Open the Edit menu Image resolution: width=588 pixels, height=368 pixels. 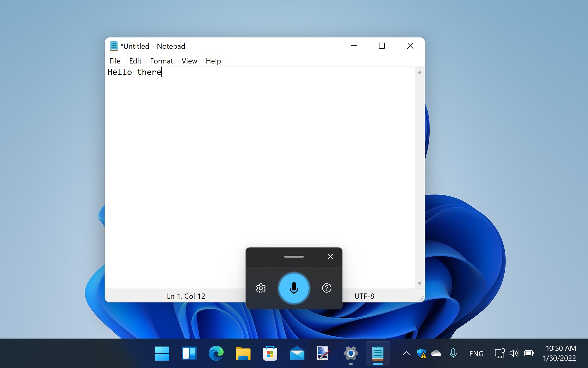[135, 61]
